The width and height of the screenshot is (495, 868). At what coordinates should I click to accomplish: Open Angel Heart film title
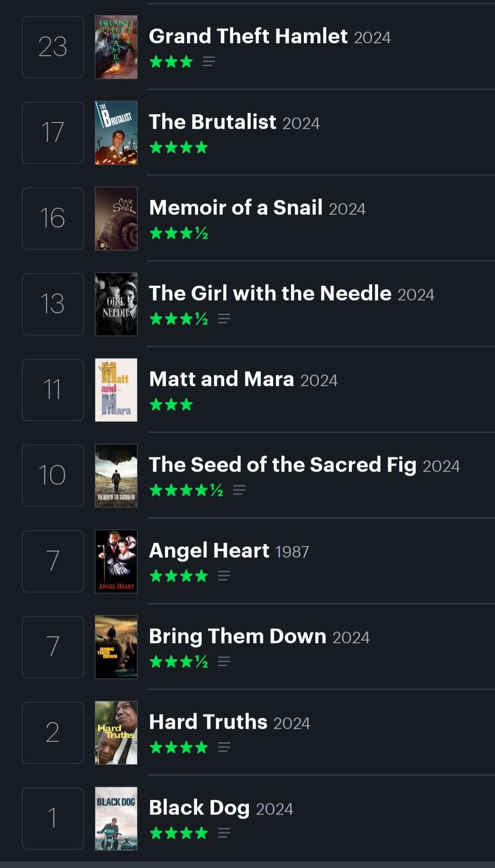tap(209, 550)
